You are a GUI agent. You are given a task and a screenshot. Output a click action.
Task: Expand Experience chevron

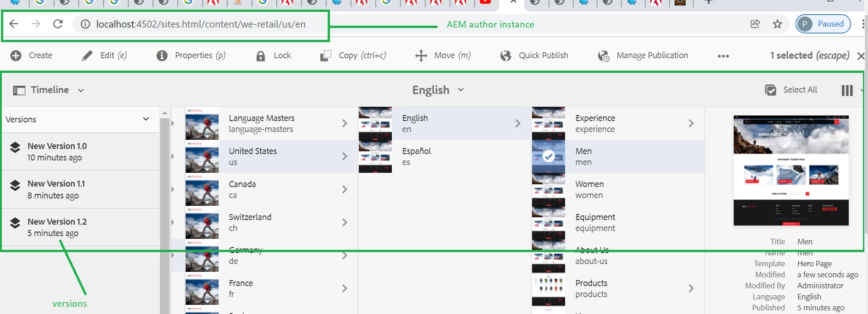click(x=691, y=123)
